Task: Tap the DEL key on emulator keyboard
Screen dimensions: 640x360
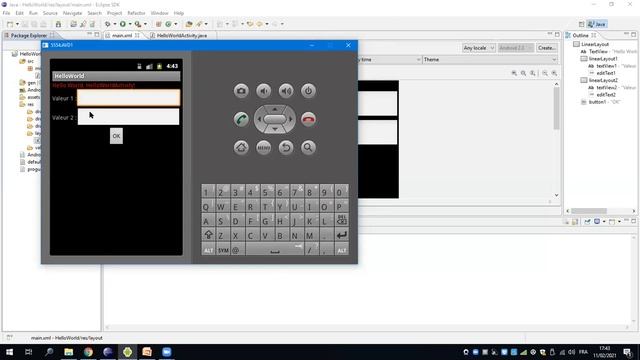Action: click(x=342, y=221)
